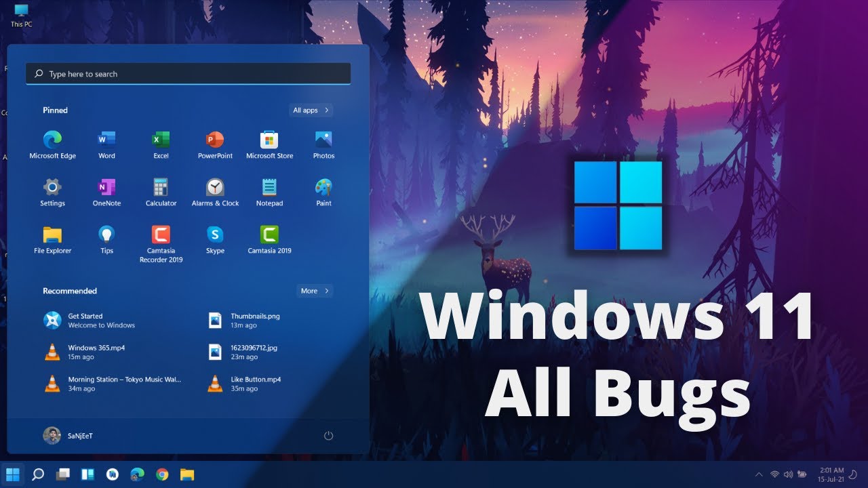Launch PowerPoint from pinned apps
This screenshot has width=868, height=488.
[x=215, y=145]
